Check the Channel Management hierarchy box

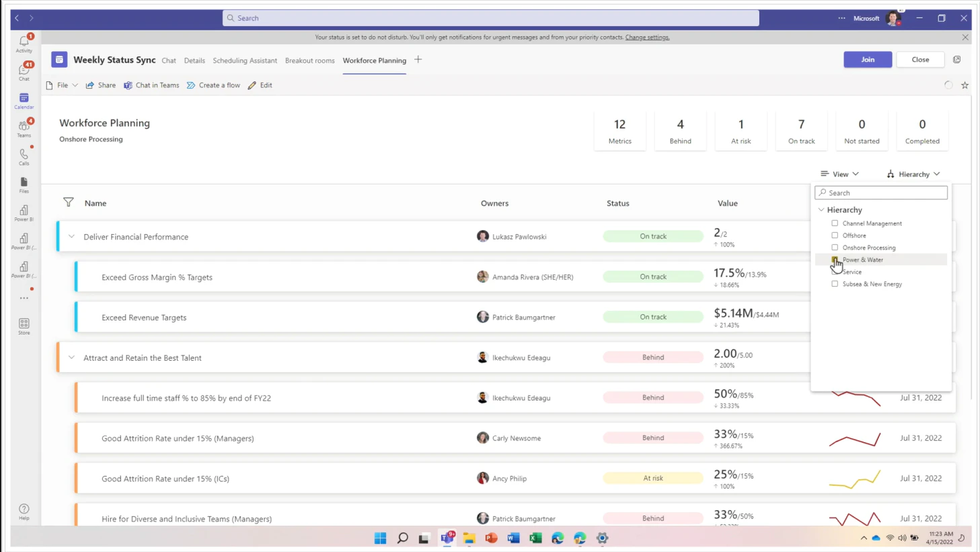click(835, 223)
